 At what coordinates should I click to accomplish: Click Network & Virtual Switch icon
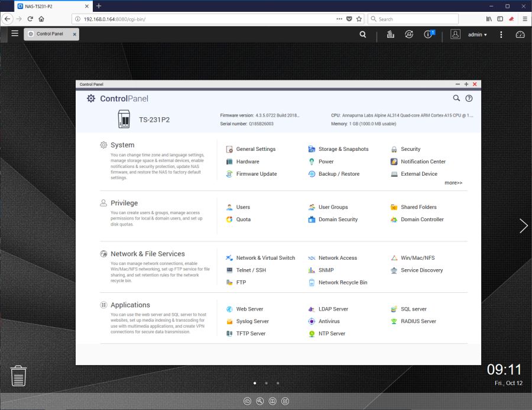click(x=229, y=258)
